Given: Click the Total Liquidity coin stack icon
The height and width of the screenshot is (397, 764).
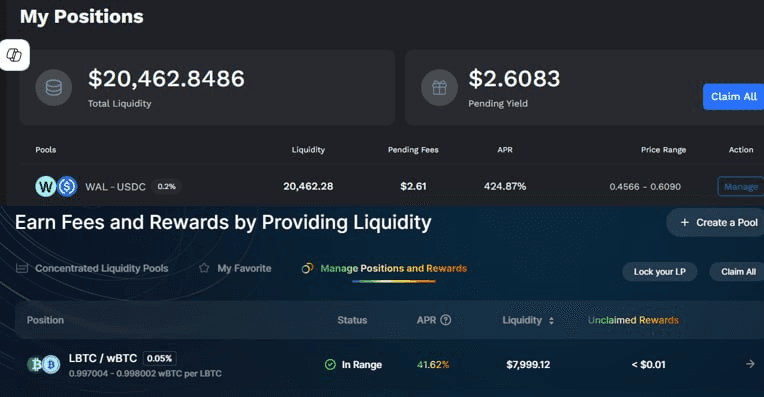Looking at the screenshot, I should pos(54,88).
